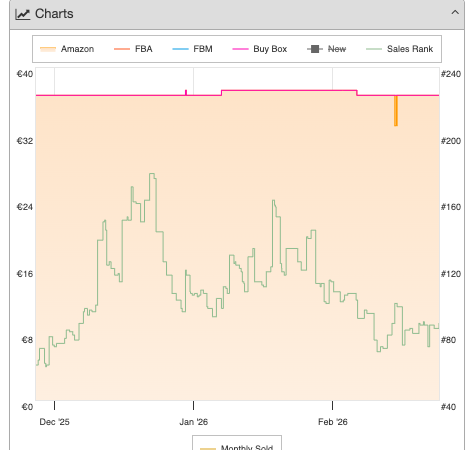The height and width of the screenshot is (450, 474).
Task: Click the #160 rank axis label
Action: tap(451, 207)
